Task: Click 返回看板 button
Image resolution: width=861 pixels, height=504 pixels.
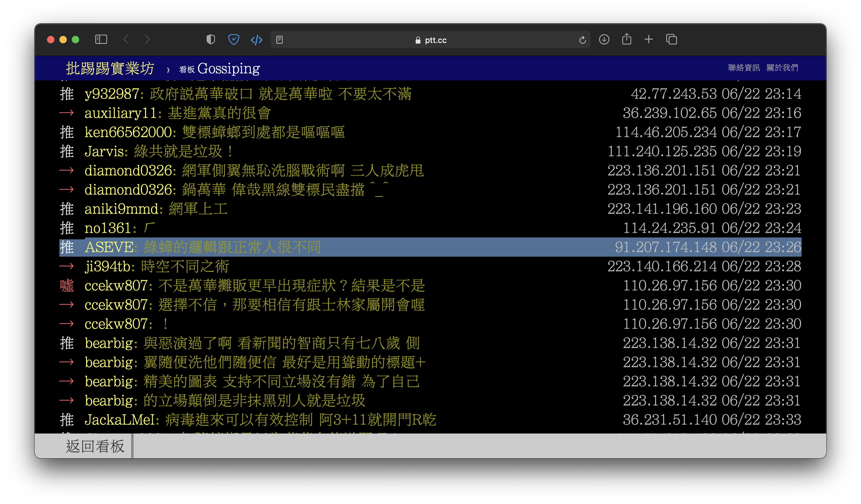Action: pyautogui.click(x=95, y=446)
